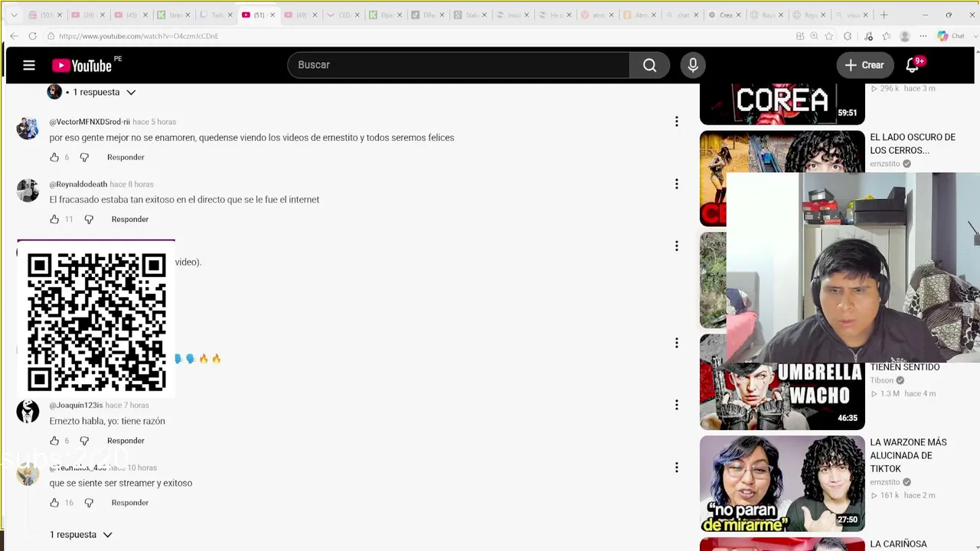Viewport: 980px width, 551px height.
Task: Open the notifications bell
Action: tap(913, 65)
